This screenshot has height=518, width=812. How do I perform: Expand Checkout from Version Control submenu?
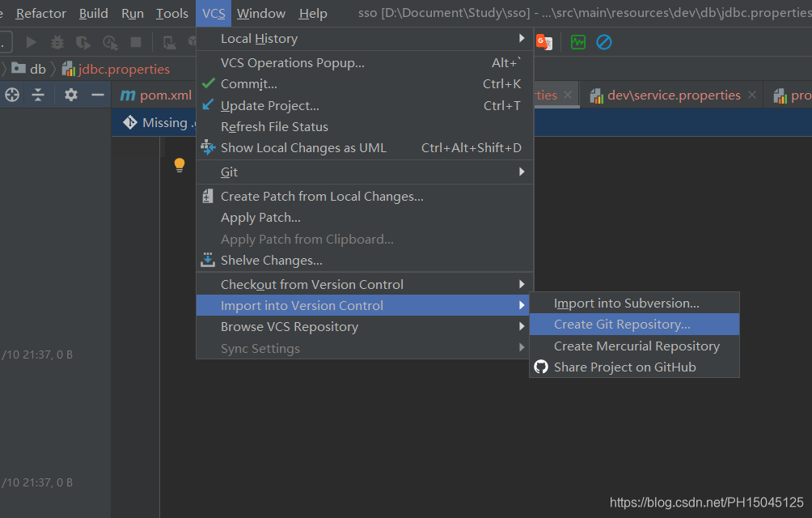[365, 284]
